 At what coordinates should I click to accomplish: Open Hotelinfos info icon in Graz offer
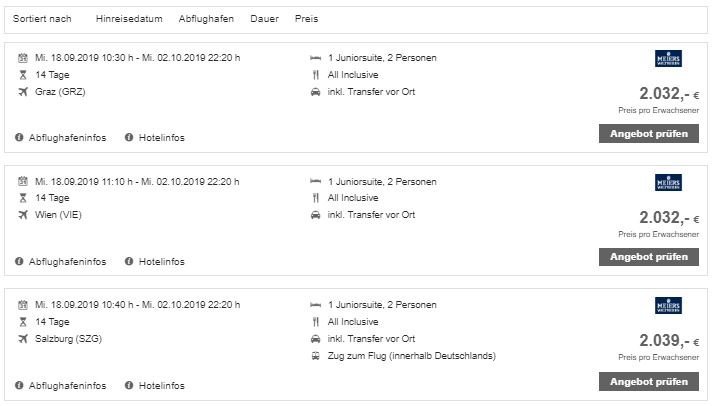click(129, 137)
